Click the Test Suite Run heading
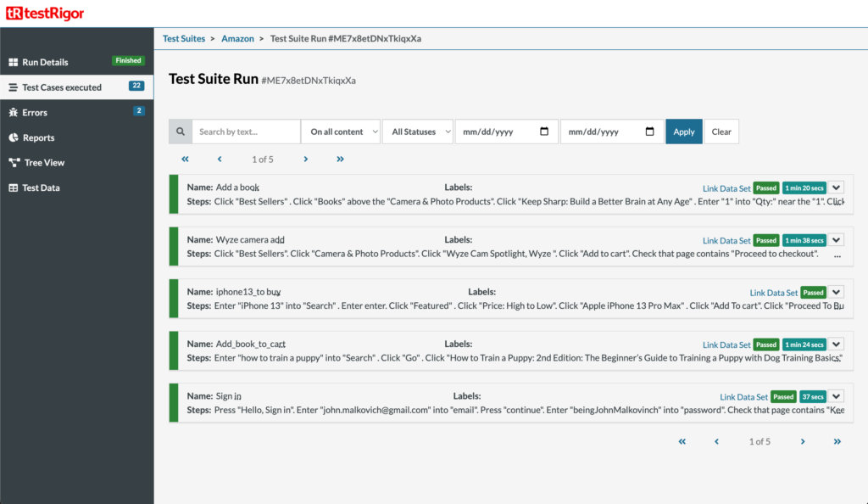Viewport: 868px width, 504px height. coord(214,79)
